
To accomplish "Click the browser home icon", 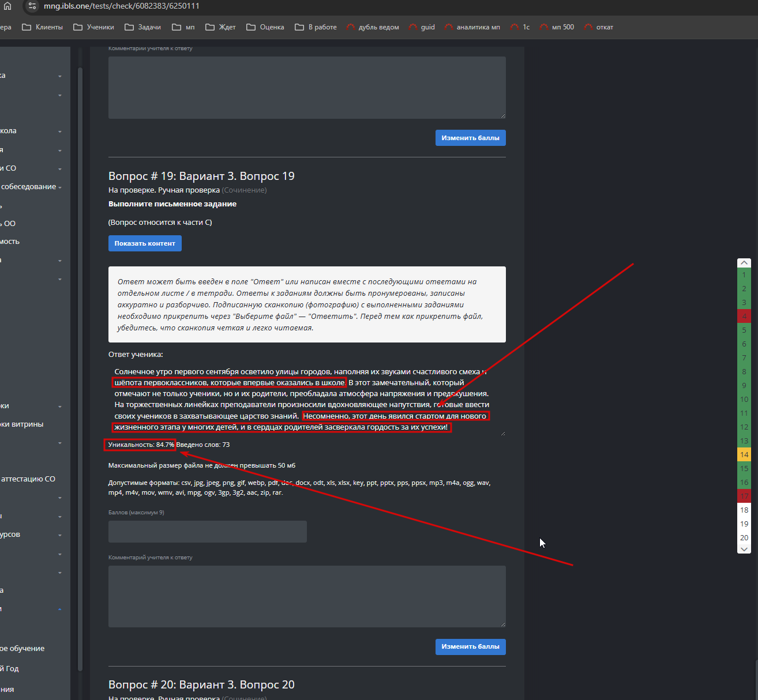I will coord(7,6).
